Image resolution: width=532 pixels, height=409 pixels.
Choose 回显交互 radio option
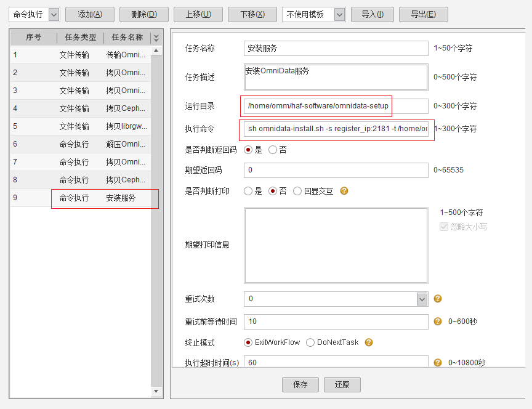[x=297, y=191]
